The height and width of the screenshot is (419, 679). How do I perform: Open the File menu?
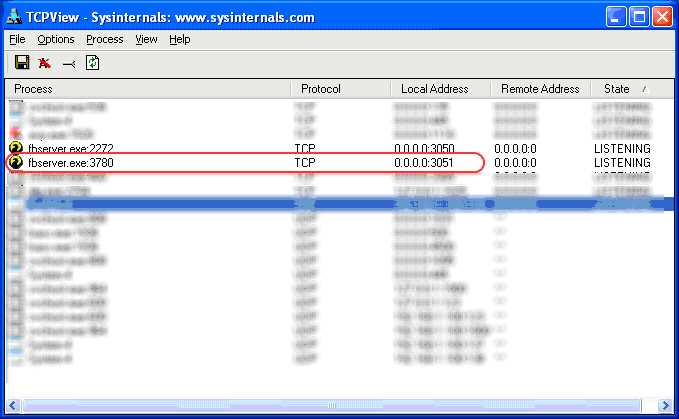point(17,39)
